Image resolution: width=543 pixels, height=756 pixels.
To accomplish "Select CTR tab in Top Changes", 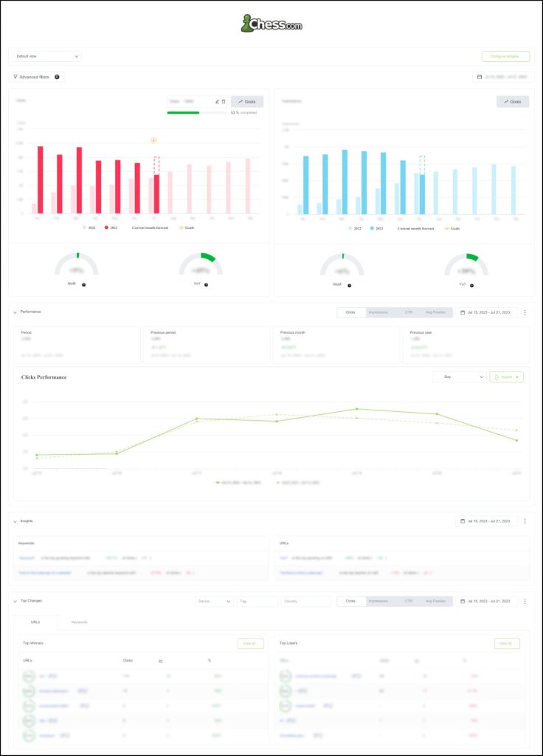I will tap(409, 601).
